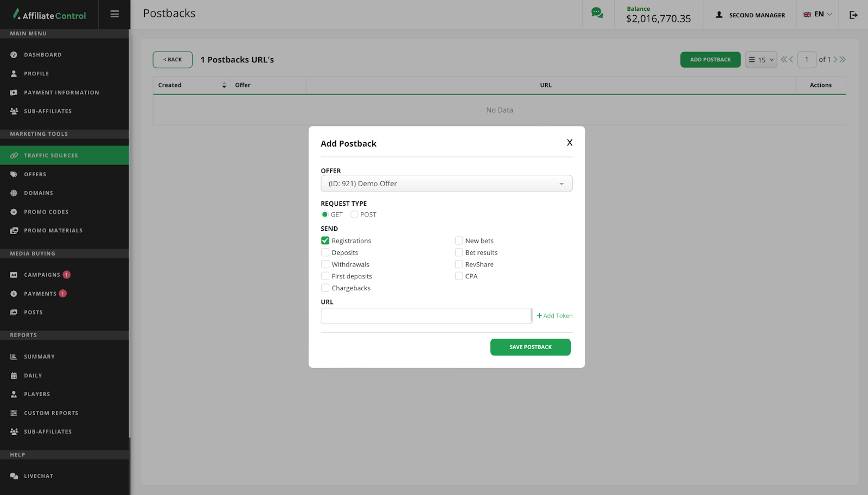Viewport: 868px width, 495px height.
Task: Expand the Offer dropdown showing Demo Offer
Action: click(446, 183)
